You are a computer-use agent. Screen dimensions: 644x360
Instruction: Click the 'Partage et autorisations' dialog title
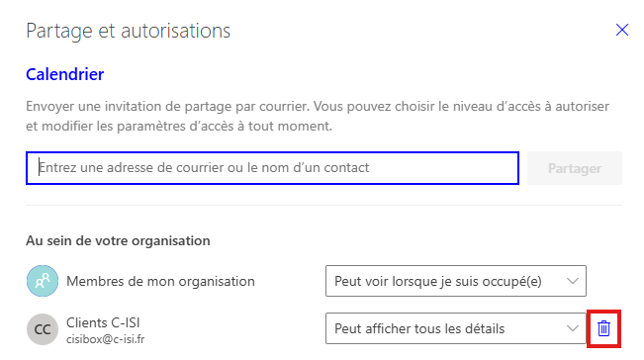tap(129, 31)
